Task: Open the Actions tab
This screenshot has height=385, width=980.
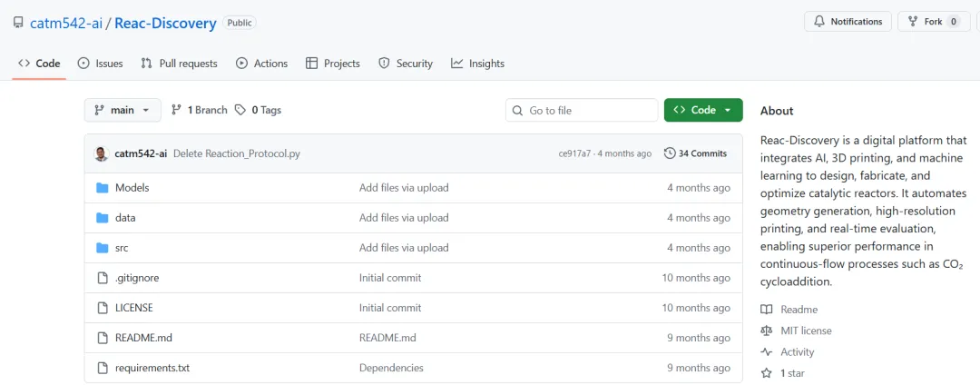Action: [x=262, y=64]
